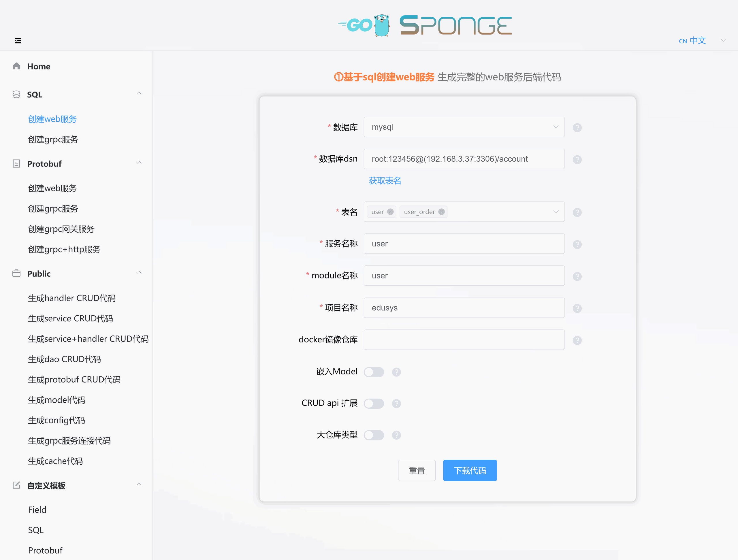The image size is (738, 560).
Task: Enable the CRUD api 扩展 switch
Action: [374, 403]
